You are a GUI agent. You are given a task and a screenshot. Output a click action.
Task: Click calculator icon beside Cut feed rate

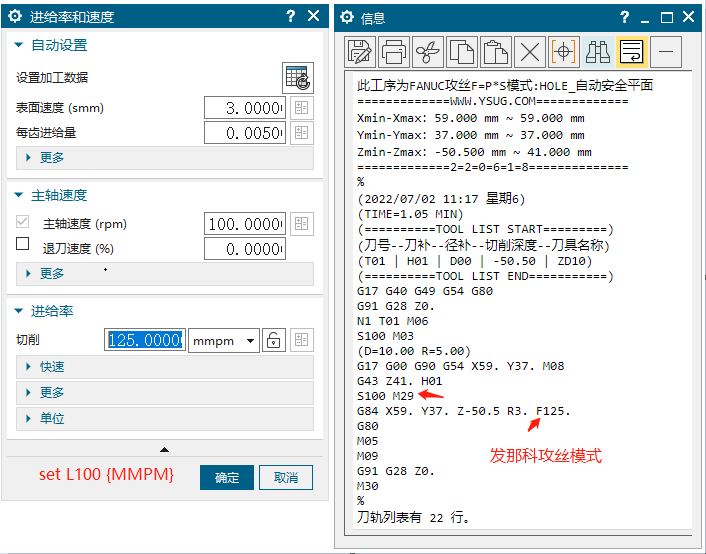tap(302, 340)
